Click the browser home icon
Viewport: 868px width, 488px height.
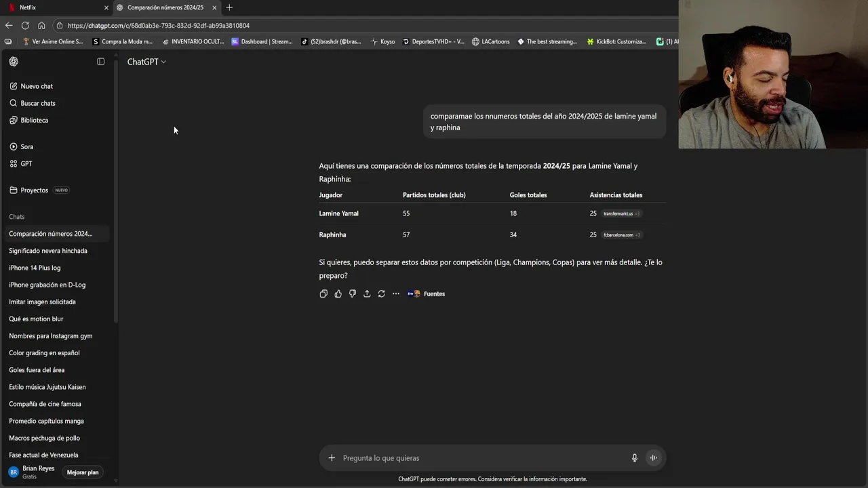pyautogui.click(x=41, y=25)
